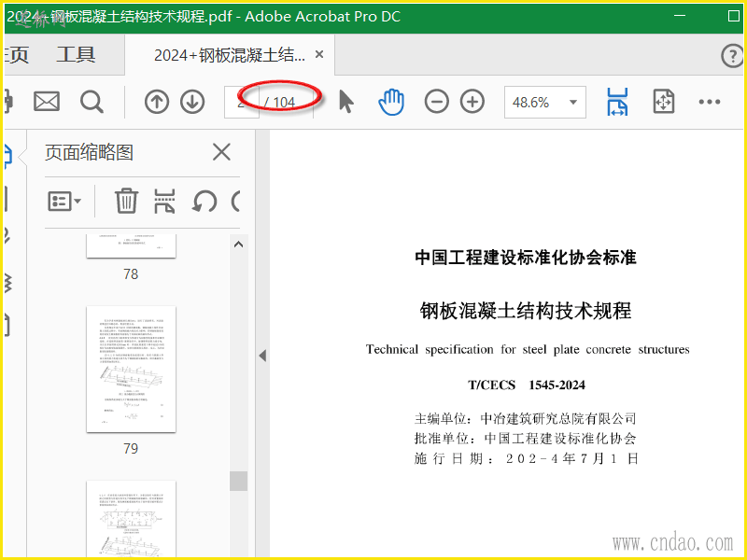Image resolution: width=747 pixels, height=560 pixels.
Task: Maximize the Acrobat window
Action: [734, 16]
